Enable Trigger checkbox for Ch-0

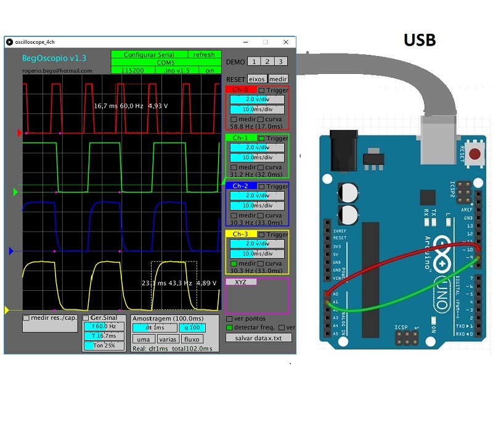tap(261, 90)
